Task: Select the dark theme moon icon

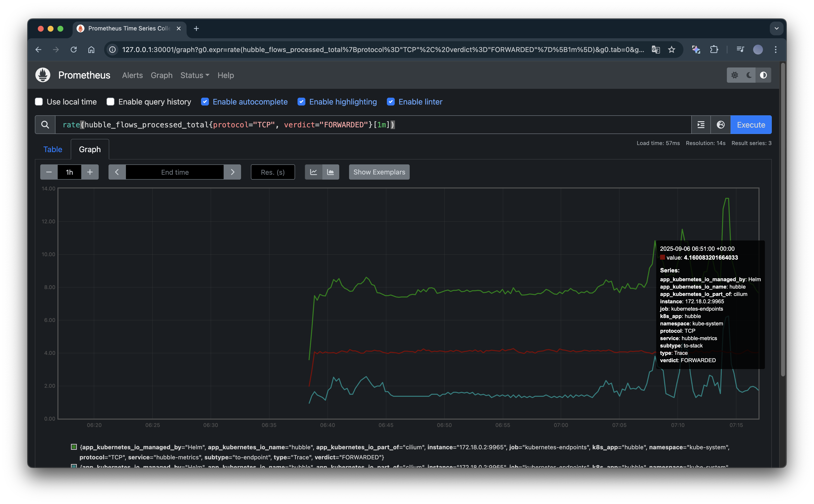Action: pyautogui.click(x=749, y=75)
